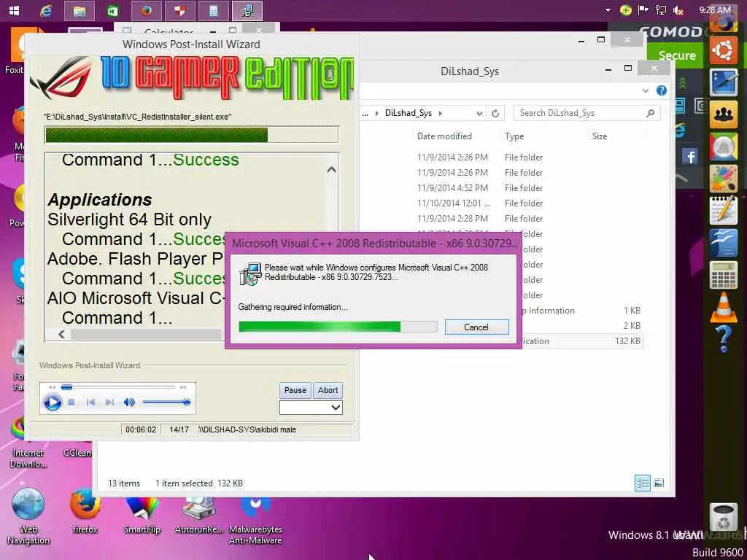Expand the Explorer ribbon chevron
The height and width of the screenshot is (560, 747).
646,90
